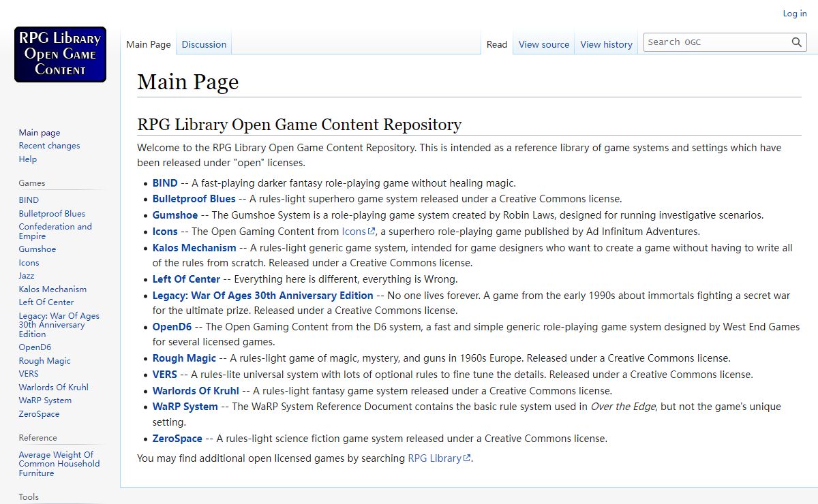
Task: Open Rough Magic in the sidebar Games list
Action: (45, 361)
